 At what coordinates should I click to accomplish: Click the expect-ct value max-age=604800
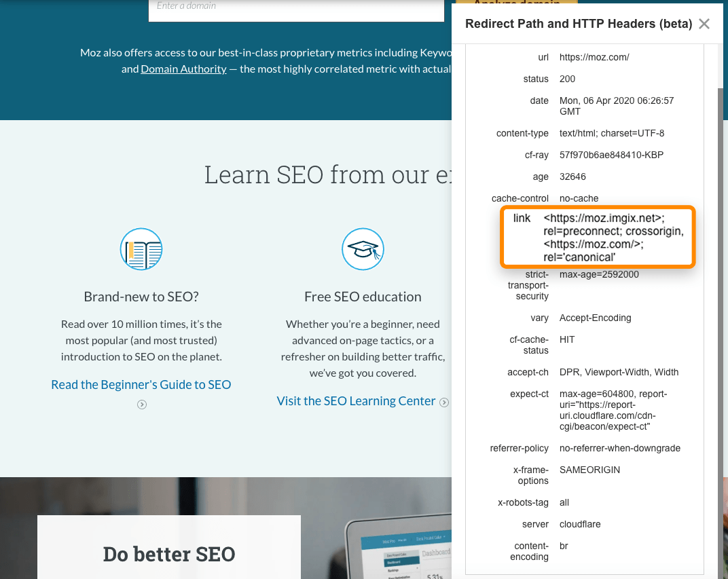613,410
